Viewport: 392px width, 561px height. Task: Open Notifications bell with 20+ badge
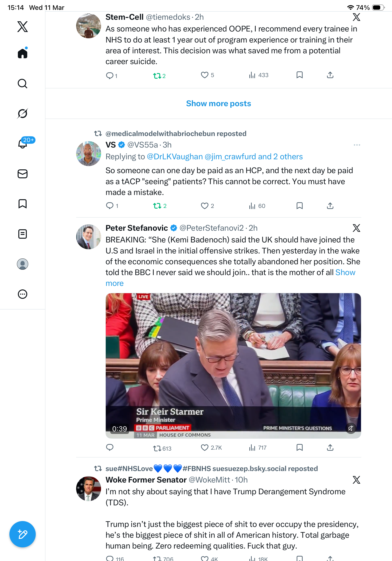click(x=23, y=144)
